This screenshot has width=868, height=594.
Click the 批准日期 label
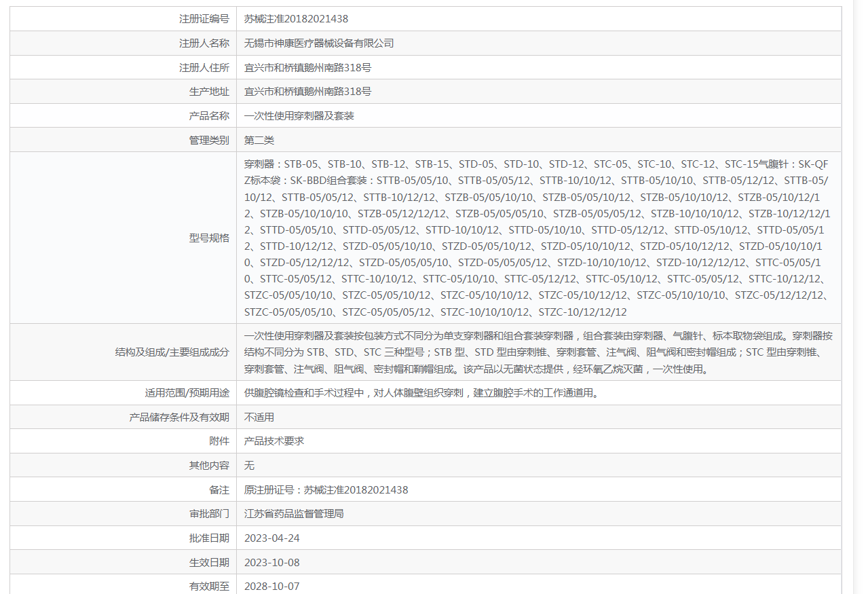[x=209, y=538]
